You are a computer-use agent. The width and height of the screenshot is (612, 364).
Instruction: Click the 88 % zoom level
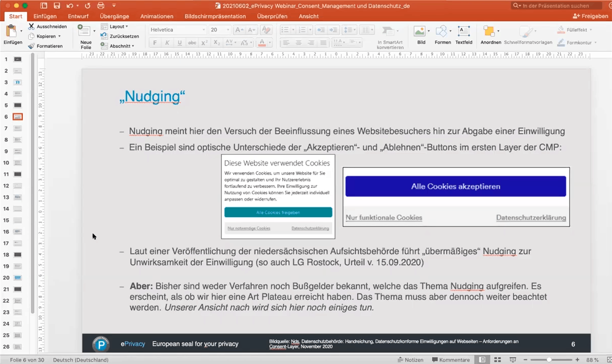[592, 360]
